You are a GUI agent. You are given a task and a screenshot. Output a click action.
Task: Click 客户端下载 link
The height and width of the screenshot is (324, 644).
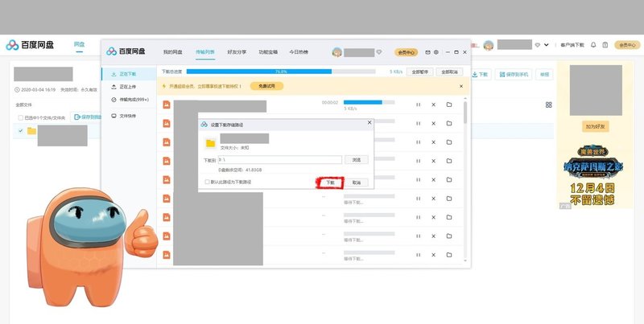[x=572, y=45]
